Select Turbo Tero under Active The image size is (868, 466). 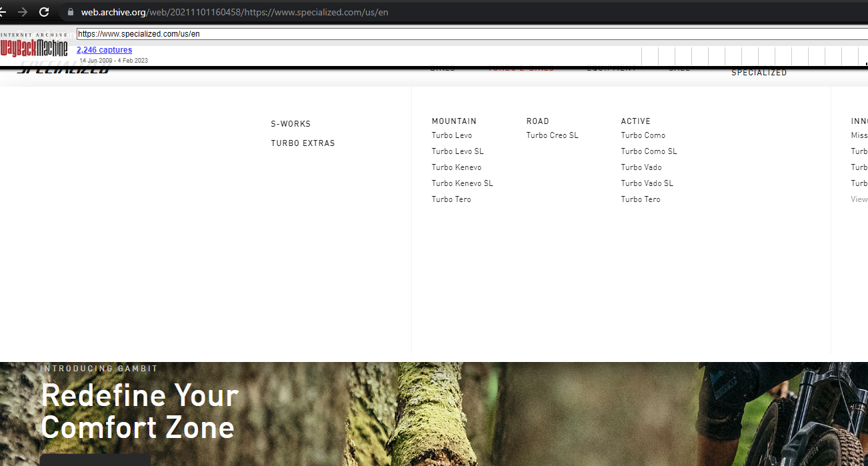[640, 199]
